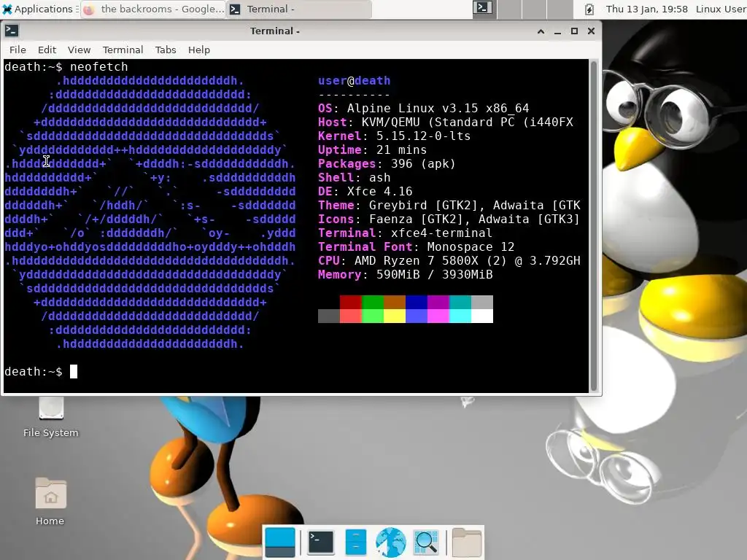Click the 'Shell: ash' line
Image resolution: width=747 pixels, height=560 pixels.
[x=354, y=177]
